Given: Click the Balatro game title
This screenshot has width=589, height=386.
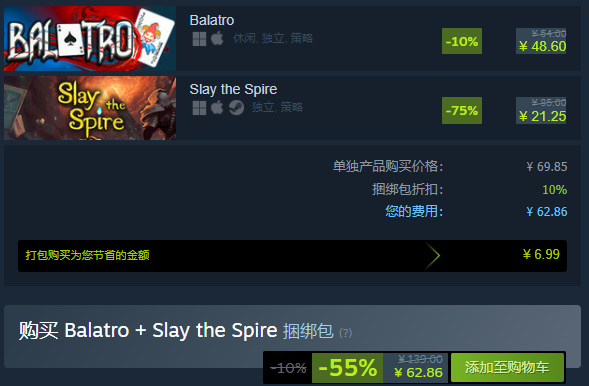Looking at the screenshot, I should (212, 20).
